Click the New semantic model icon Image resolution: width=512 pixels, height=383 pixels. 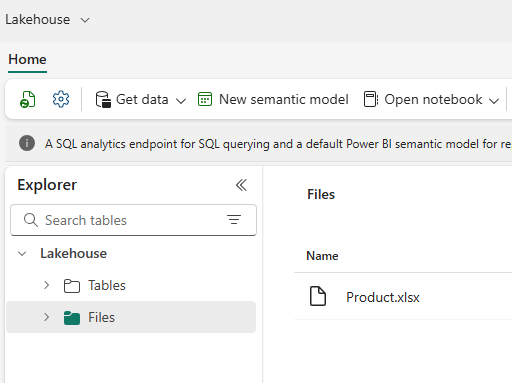[x=205, y=99]
